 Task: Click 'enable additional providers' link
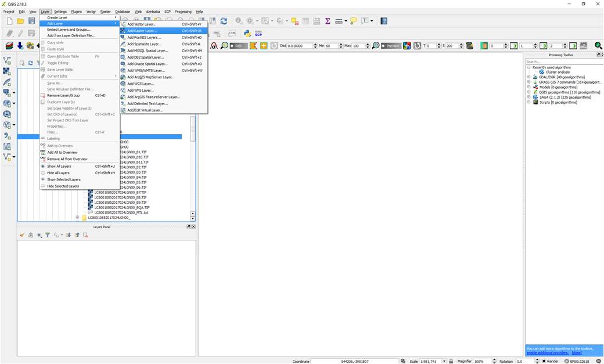[548, 353]
